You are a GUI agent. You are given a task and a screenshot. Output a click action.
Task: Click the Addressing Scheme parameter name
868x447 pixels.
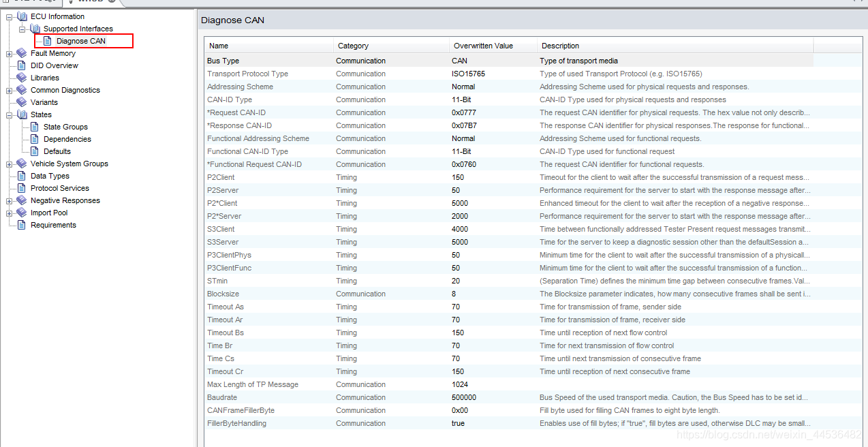click(x=240, y=87)
